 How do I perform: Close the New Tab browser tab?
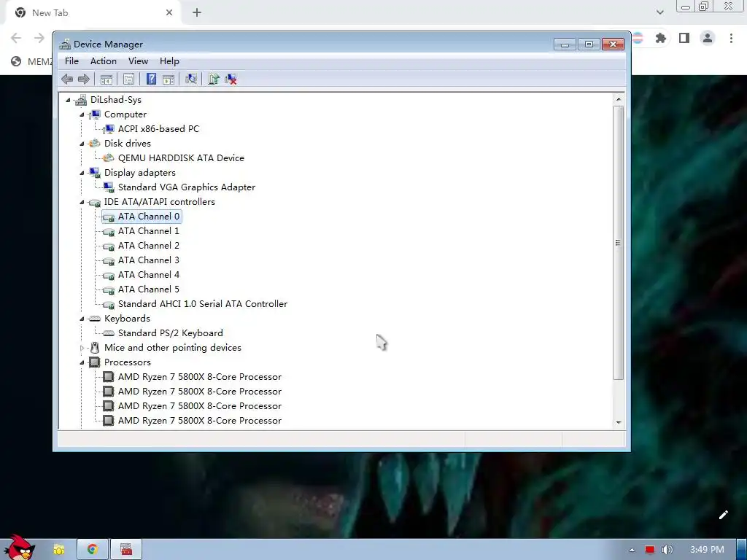point(169,13)
